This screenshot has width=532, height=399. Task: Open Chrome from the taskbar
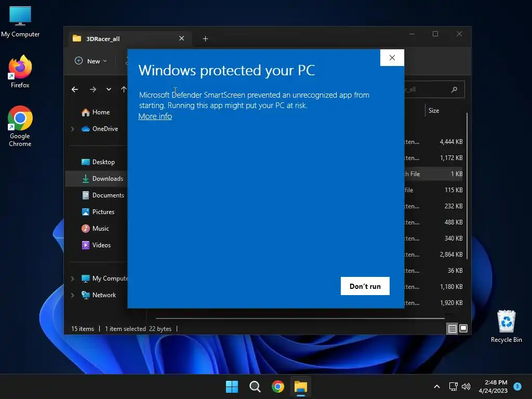(278, 387)
